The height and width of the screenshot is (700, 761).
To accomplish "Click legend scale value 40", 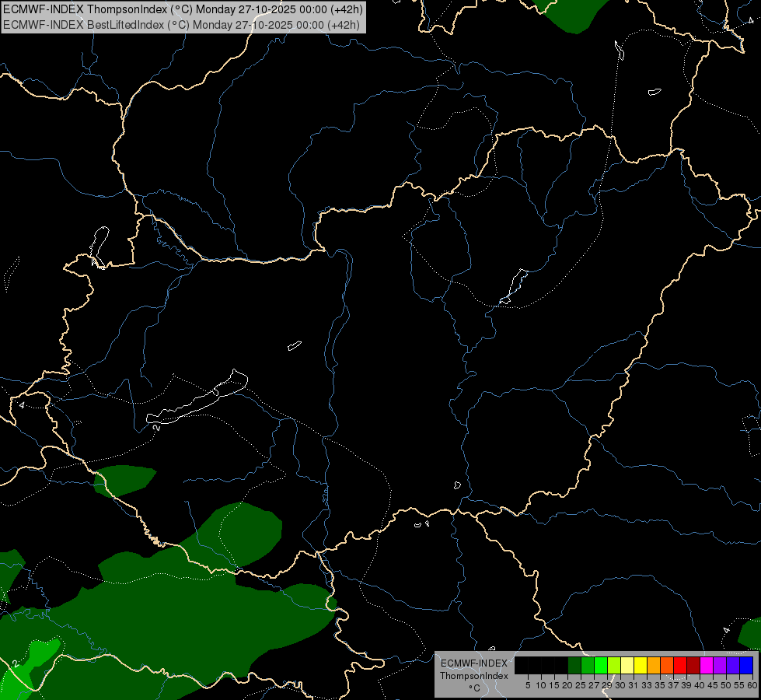I will pyautogui.click(x=700, y=685).
